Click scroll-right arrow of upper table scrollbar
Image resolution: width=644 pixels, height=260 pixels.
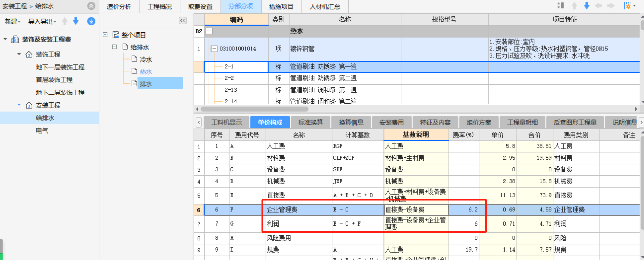coord(636,109)
